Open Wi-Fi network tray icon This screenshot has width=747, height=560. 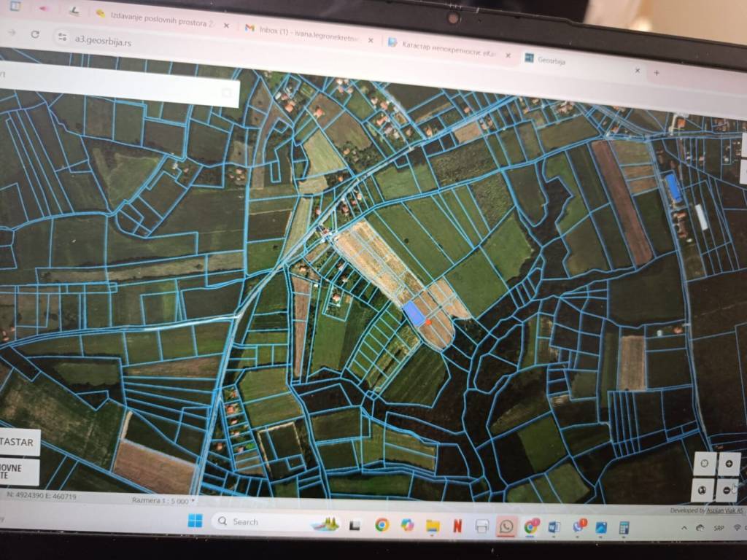point(738,528)
